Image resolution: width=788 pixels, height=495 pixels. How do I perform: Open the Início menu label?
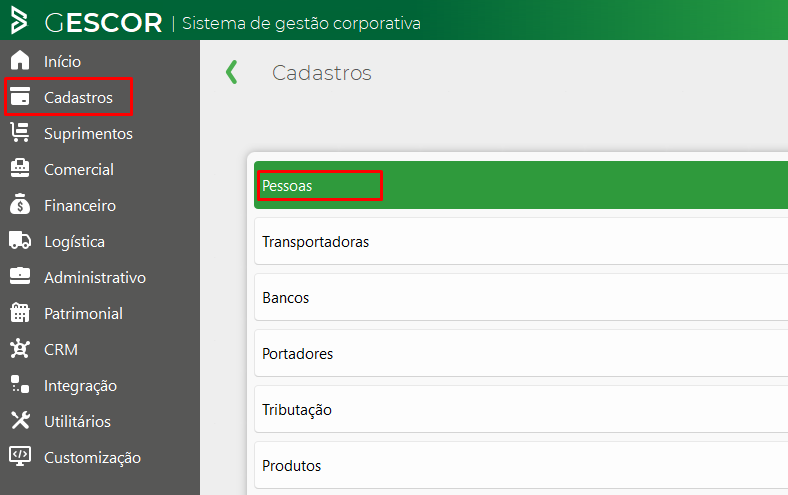pos(62,62)
